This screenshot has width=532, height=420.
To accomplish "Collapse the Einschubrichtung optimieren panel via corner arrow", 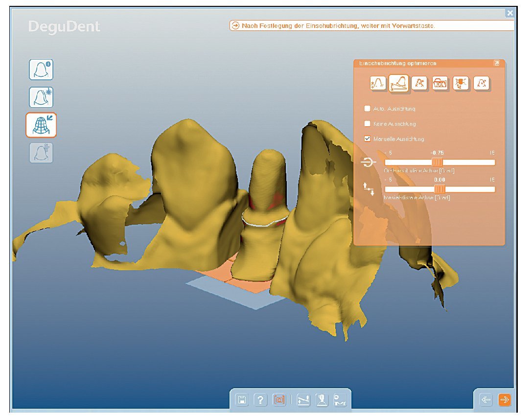I will point(496,63).
